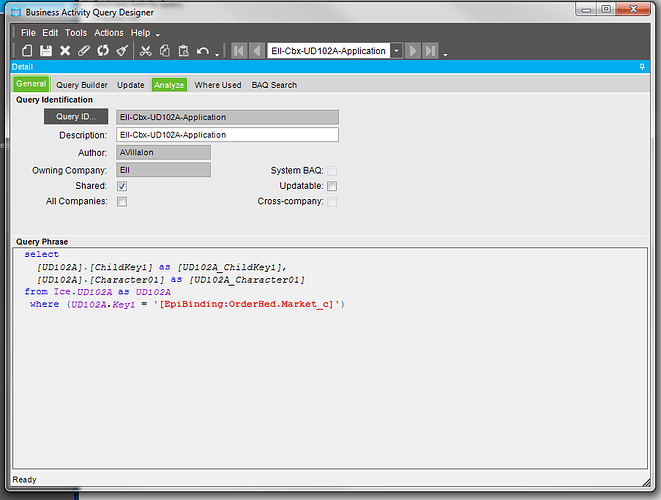Click the Delete X toolbar icon
Image resolution: width=661 pixels, height=500 pixels.
click(x=65, y=51)
